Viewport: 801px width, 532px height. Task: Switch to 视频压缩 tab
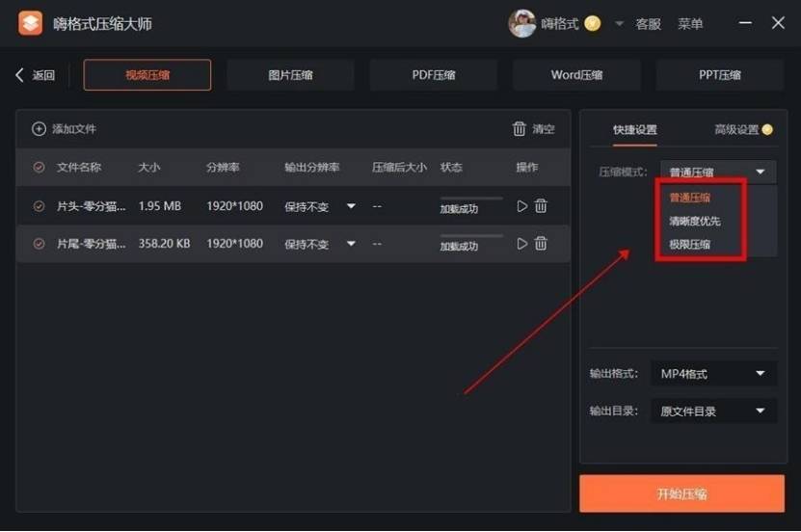[147, 75]
